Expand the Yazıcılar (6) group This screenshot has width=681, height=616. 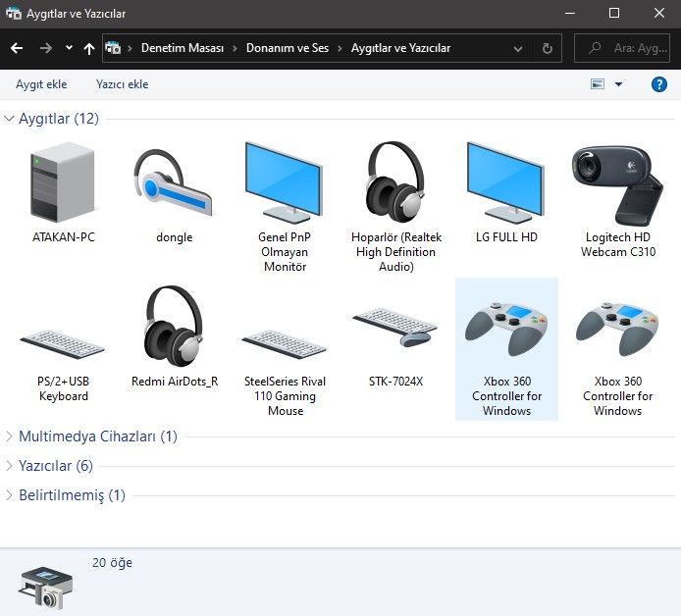point(9,466)
